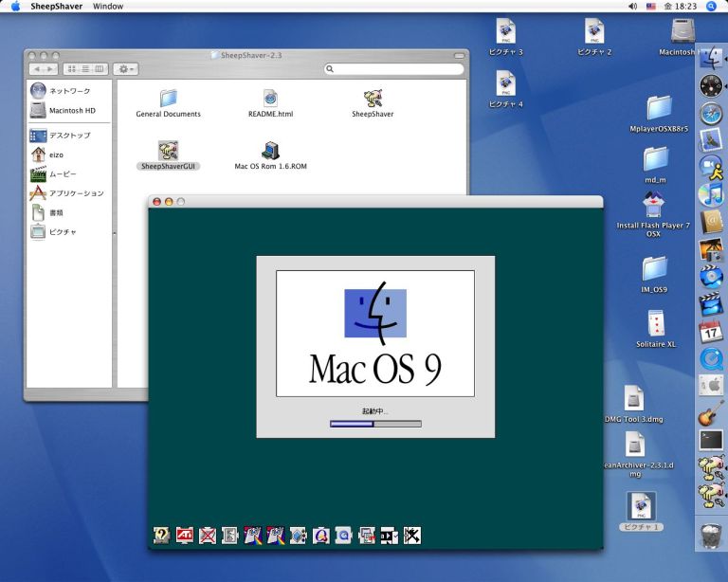Open the Macintosh HD drive on desktop
The height and width of the screenshot is (582, 728).
[x=682, y=31]
